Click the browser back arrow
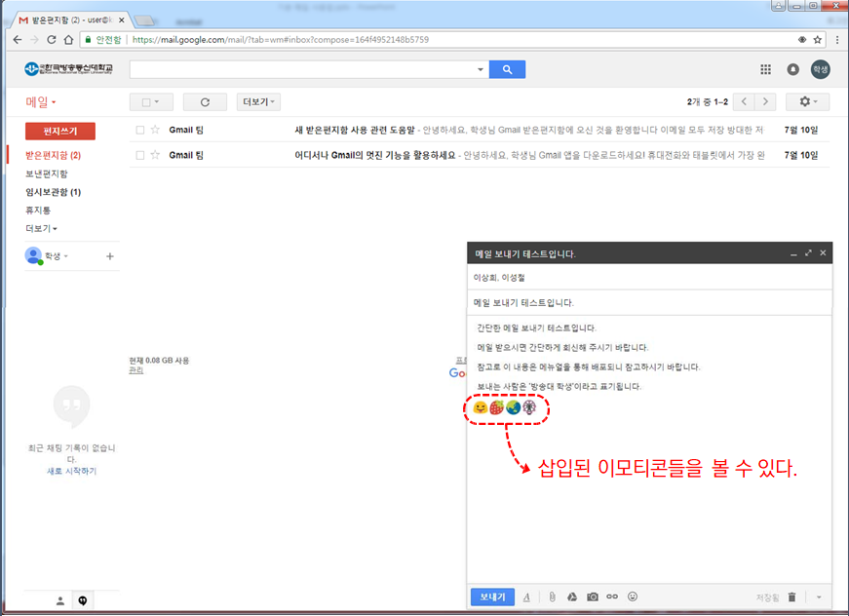This screenshot has height=616, width=849. point(18,40)
